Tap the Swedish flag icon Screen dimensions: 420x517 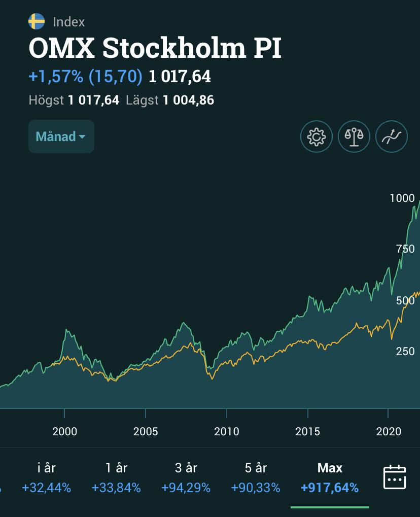37,22
